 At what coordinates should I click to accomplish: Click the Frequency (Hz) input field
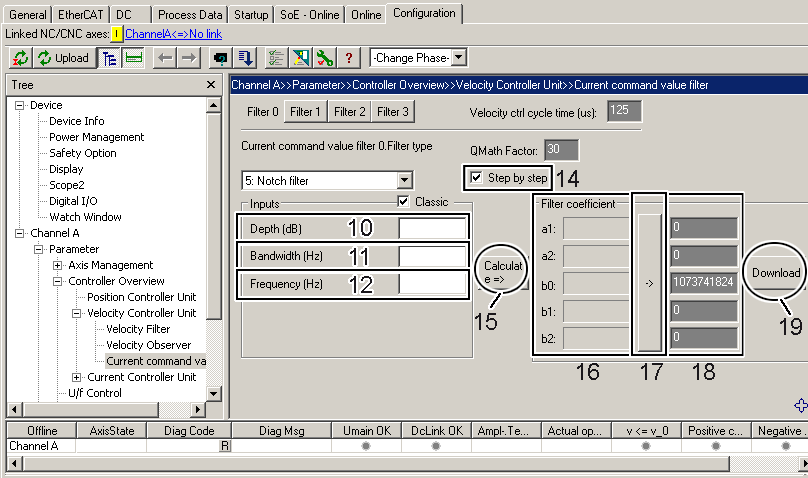[432, 284]
